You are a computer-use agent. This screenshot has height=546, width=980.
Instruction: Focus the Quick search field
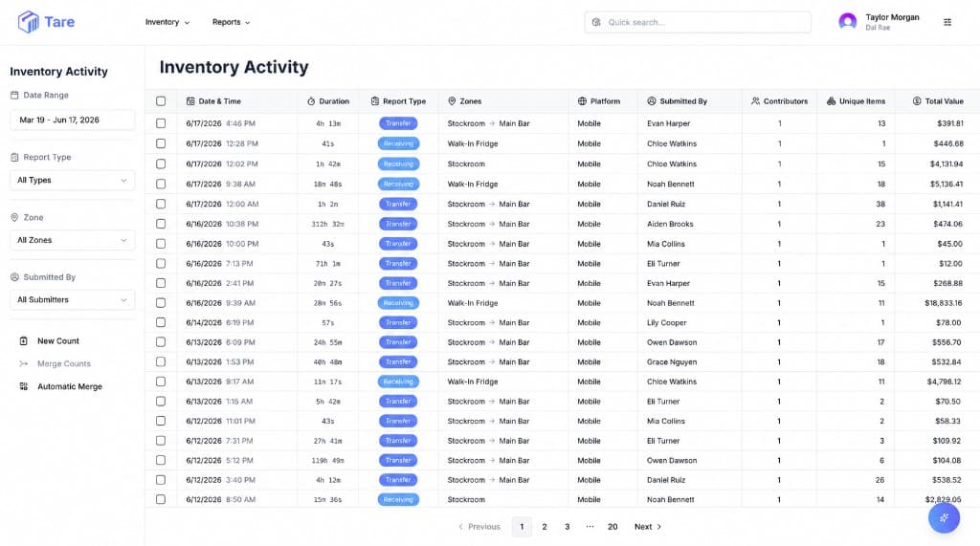tap(698, 22)
